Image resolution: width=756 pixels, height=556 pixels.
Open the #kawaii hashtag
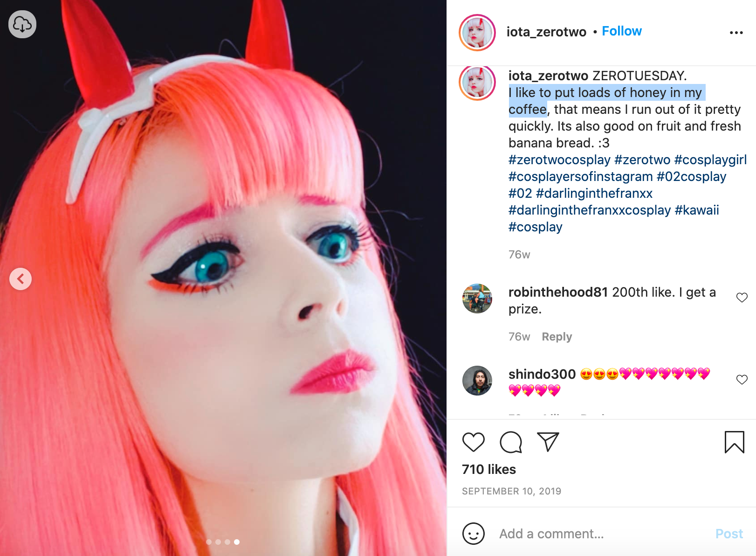(697, 210)
